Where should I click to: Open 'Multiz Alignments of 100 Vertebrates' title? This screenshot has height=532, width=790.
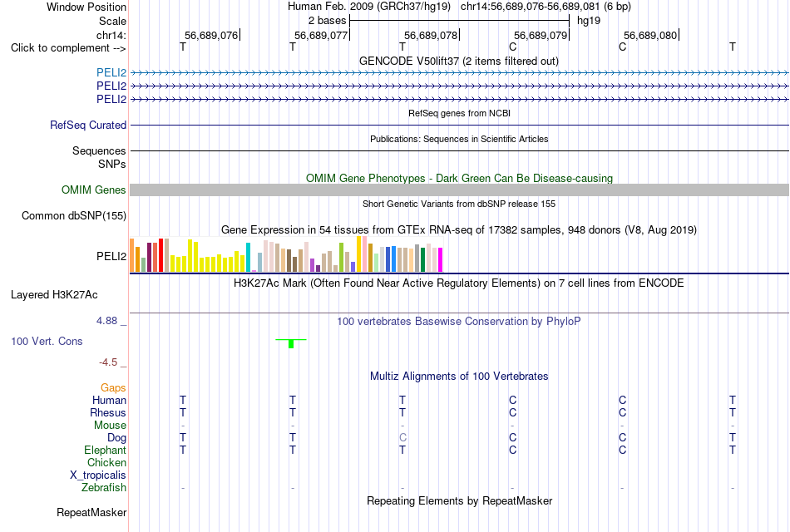pos(459,377)
